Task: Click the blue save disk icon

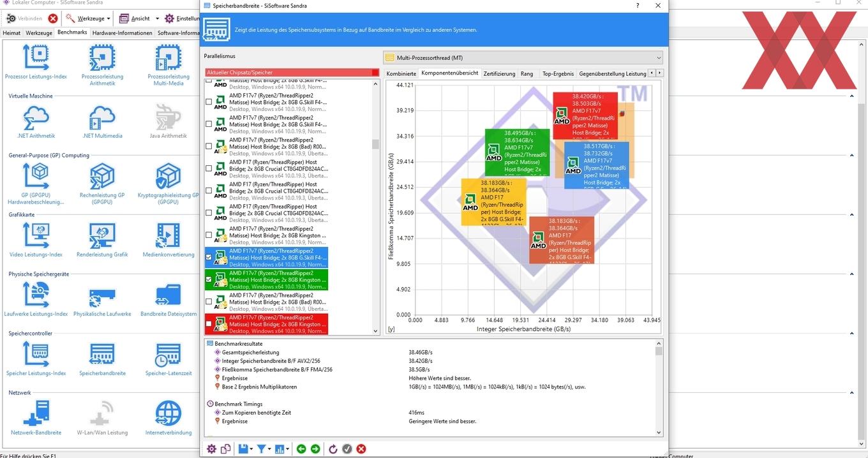Action: [243, 449]
